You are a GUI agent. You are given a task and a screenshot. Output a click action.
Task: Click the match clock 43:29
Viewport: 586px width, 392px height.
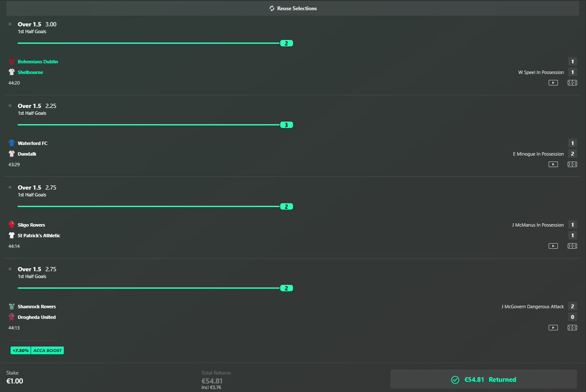(x=14, y=165)
